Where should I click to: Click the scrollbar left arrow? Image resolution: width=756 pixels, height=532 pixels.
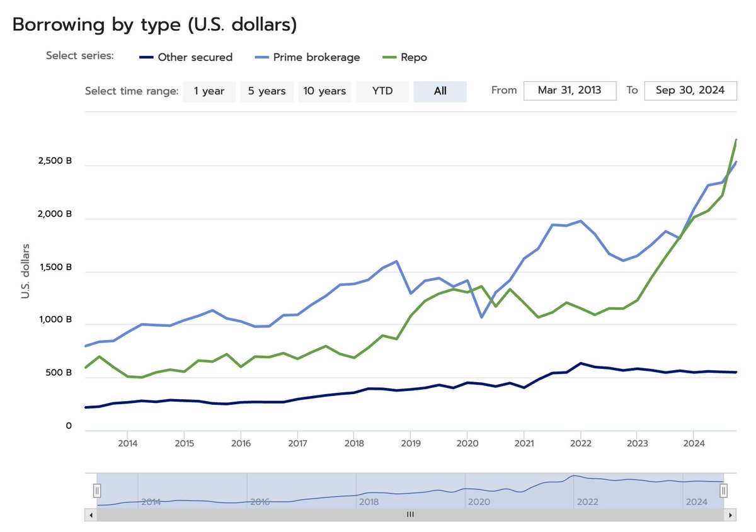(x=91, y=515)
